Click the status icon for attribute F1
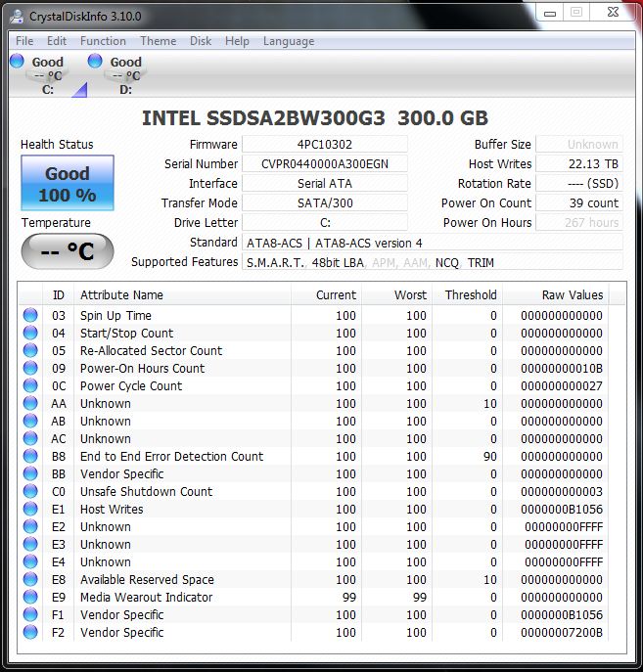Screen dimensions: 643x672 coord(30,614)
